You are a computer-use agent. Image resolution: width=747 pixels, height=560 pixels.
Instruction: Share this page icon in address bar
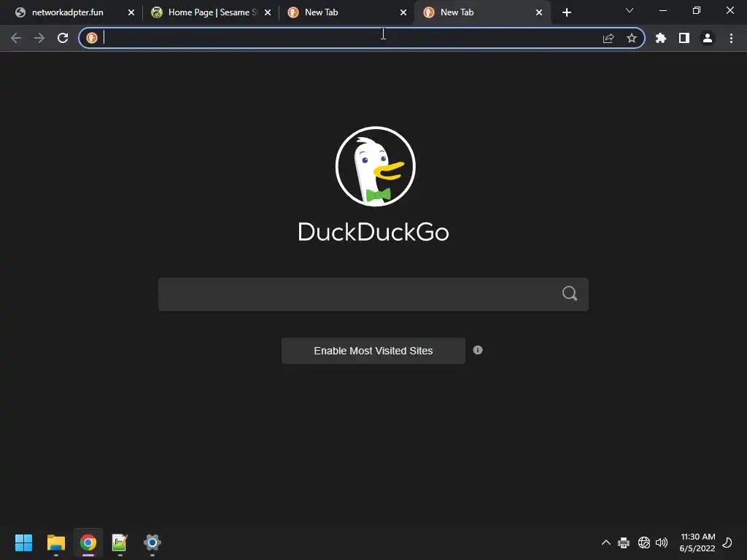(x=608, y=38)
